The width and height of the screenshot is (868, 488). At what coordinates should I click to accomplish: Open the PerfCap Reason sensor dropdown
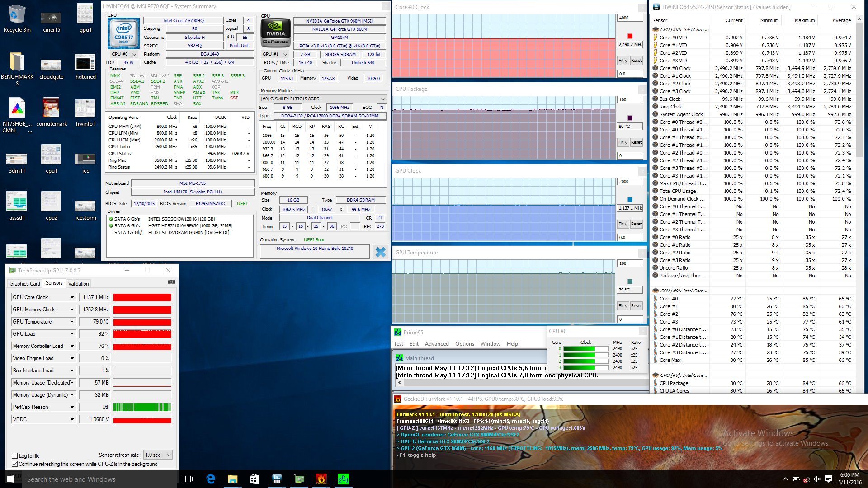(x=72, y=407)
